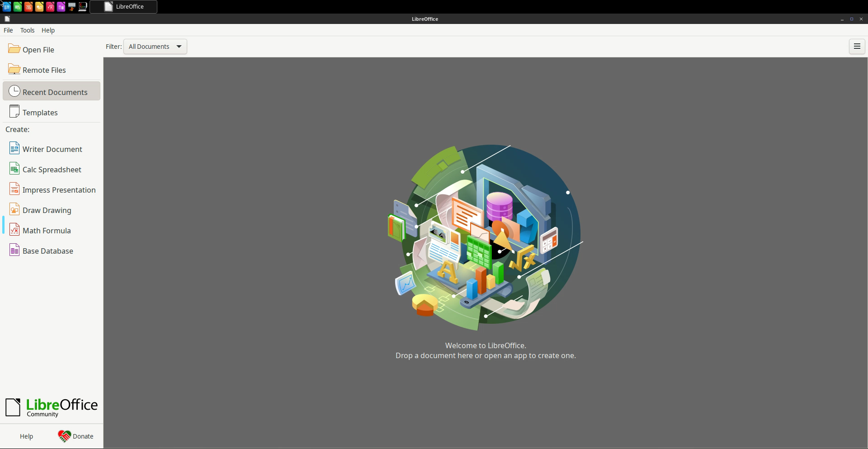This screenshot has height=449, width=868.
Task: Click the Calc launcher in top panel
Action: tap(17, 7)
